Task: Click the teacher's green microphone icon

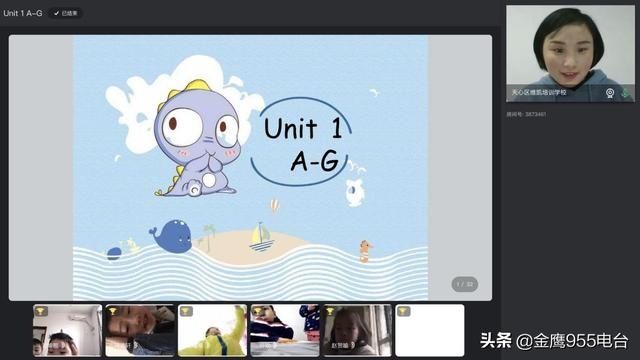Action: click(x=626, y=93)
